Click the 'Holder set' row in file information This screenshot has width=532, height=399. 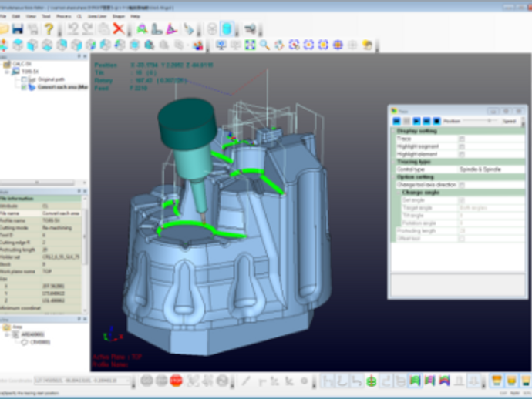coord(41,257)
